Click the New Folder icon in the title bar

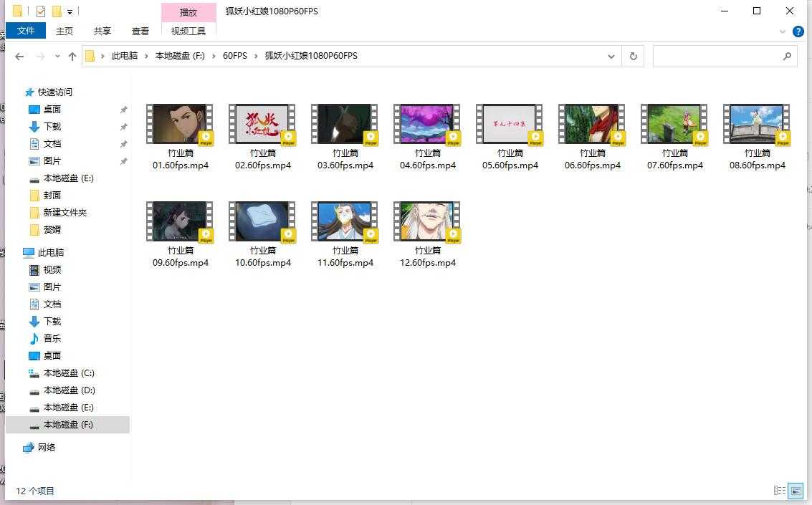(57, 11)
